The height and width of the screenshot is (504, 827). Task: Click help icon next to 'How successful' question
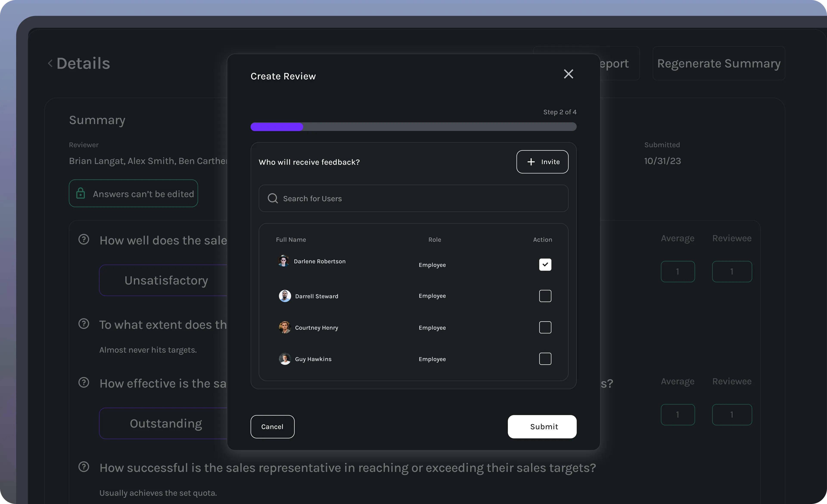pyautogui.click(x=84, y=467)
